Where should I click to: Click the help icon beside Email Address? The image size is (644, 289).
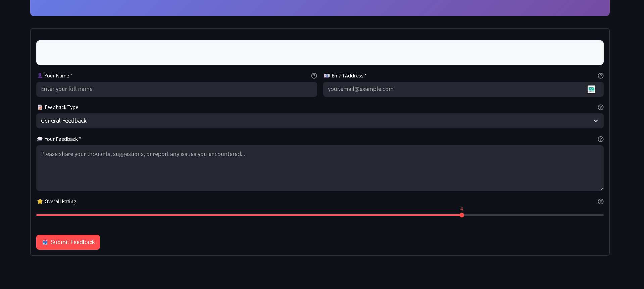point(601,76)
